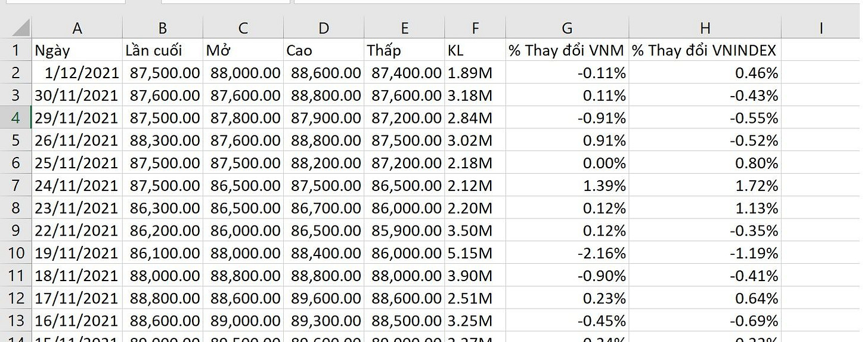Click the 'Lần cuối' header cell
868x342 pixels.
point(163,50)
